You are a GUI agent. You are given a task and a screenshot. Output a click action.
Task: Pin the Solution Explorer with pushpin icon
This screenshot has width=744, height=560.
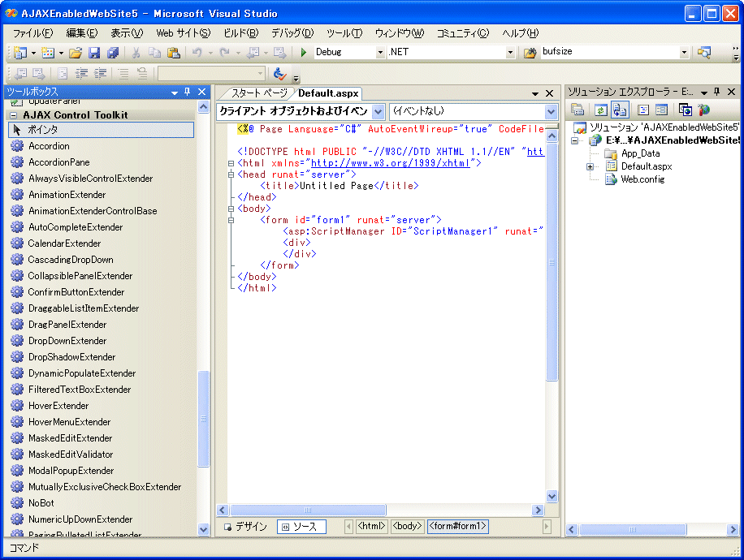[717, 92]
